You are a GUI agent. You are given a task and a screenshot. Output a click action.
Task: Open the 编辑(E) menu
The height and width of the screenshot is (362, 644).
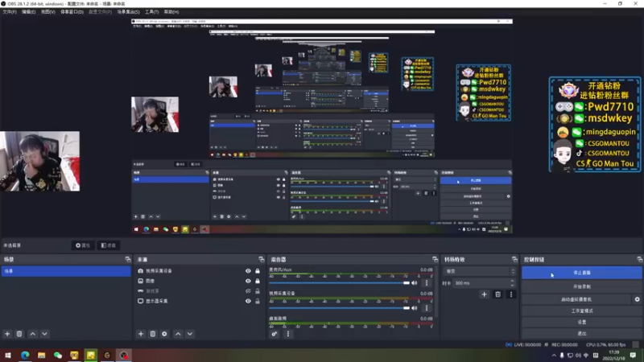pos(28,12)
